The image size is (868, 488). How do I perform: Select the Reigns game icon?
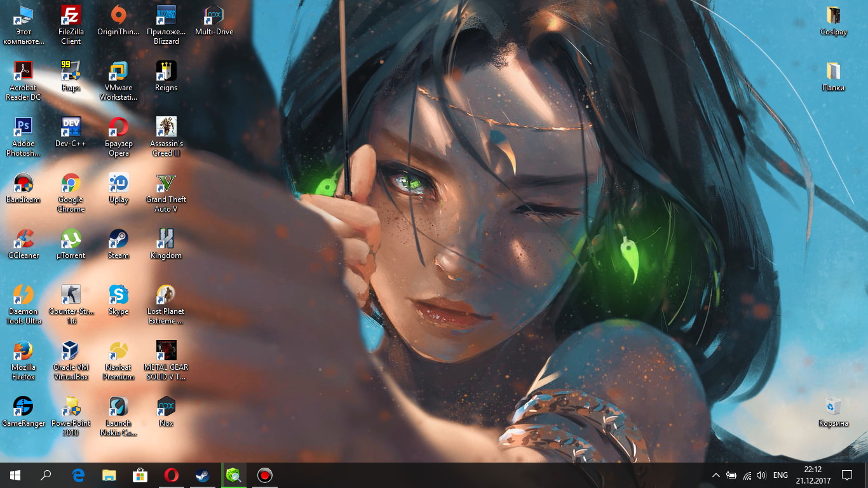click(166, 77)
